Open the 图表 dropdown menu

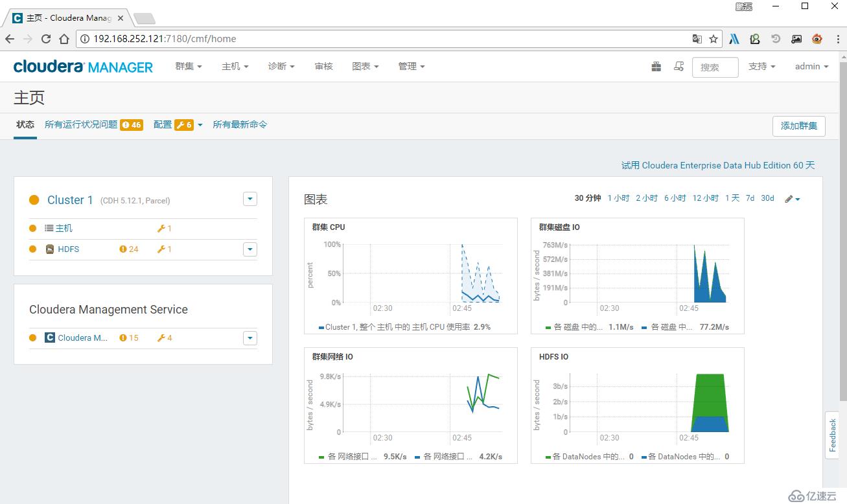click(x=365, y=66)
